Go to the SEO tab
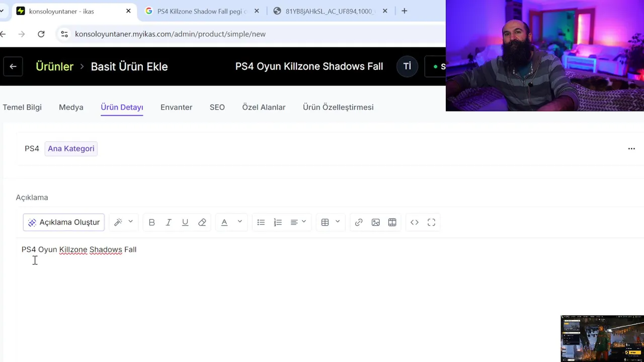The image size is (644, 362). click(x=217, y=107)
